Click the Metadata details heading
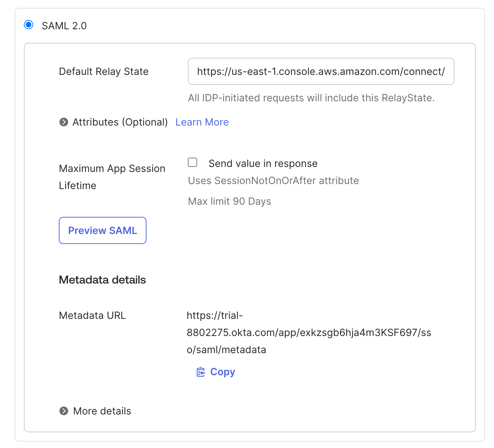The height and width of the screenshot is (448, 494). click(102, 280)
